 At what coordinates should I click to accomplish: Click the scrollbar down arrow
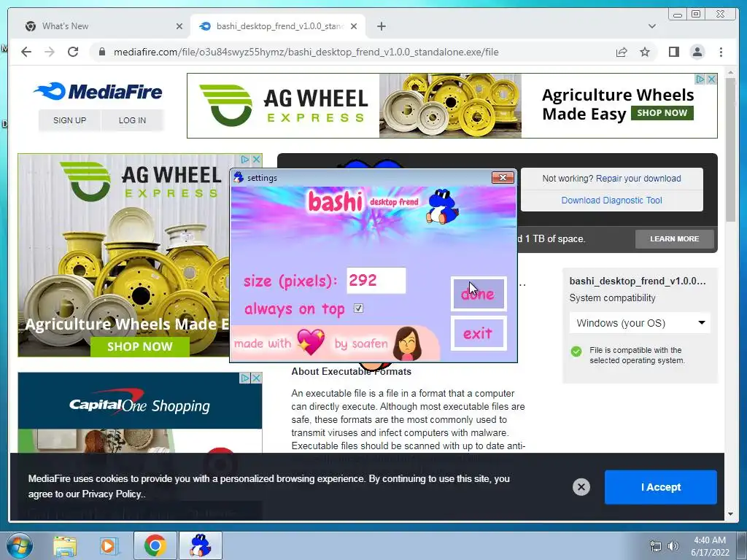[x=730, y=514]
